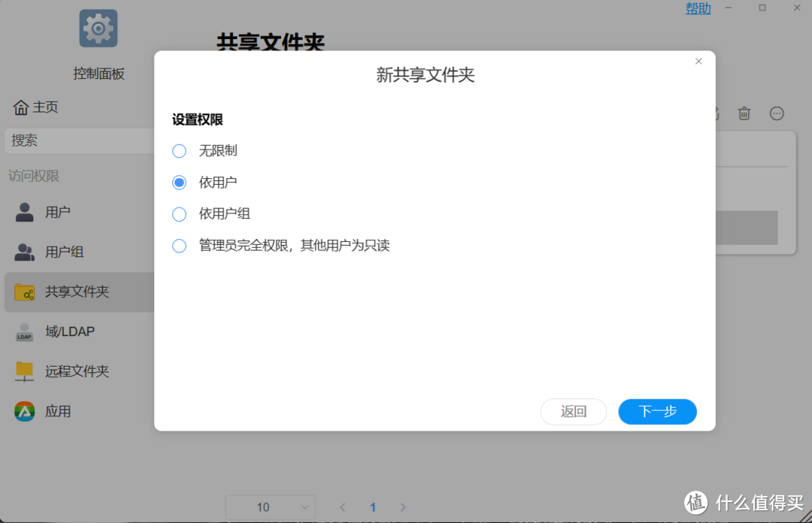Viewport: 812px width, 523px height.
Task: Select the 用户组 user group icon
Action: [x=24, y=252]
